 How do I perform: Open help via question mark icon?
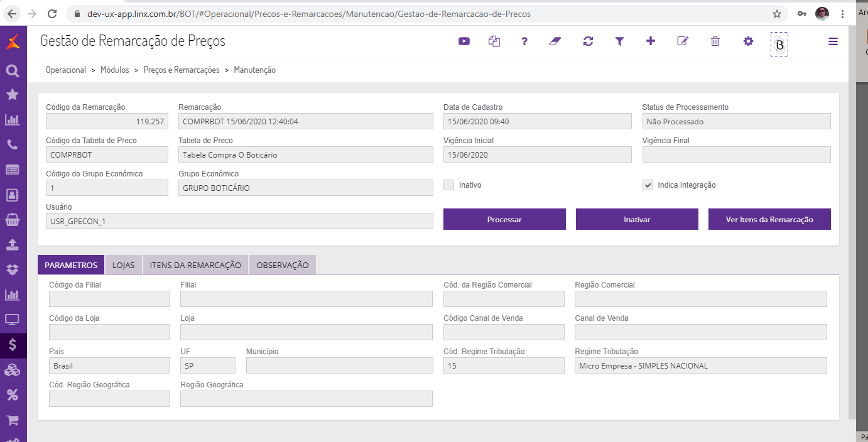[524, 41]
